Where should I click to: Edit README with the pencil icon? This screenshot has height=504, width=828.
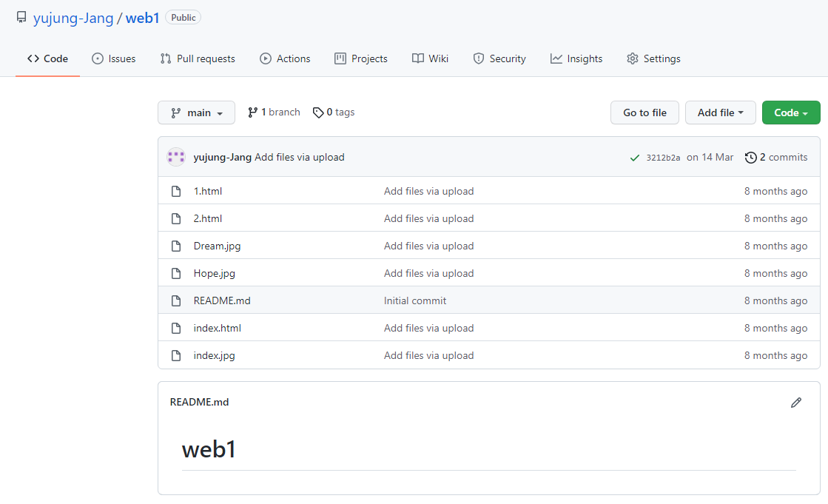click(796, 403)
